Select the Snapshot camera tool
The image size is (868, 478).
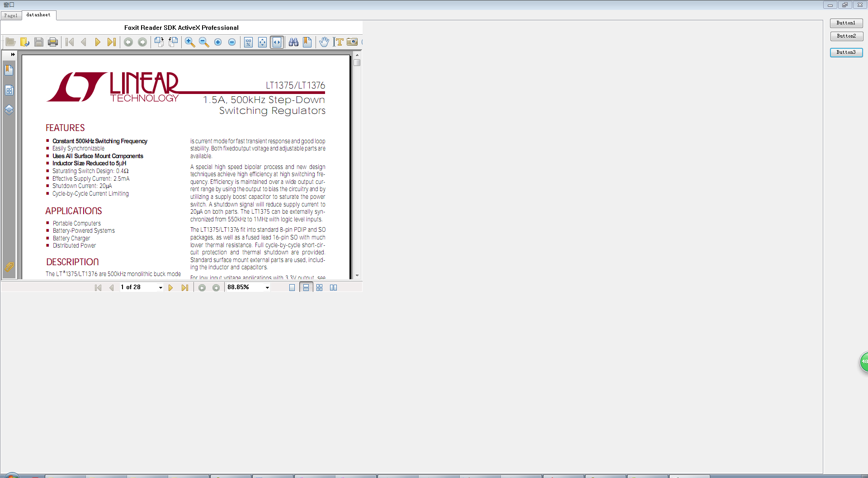[x=352, y=42]
